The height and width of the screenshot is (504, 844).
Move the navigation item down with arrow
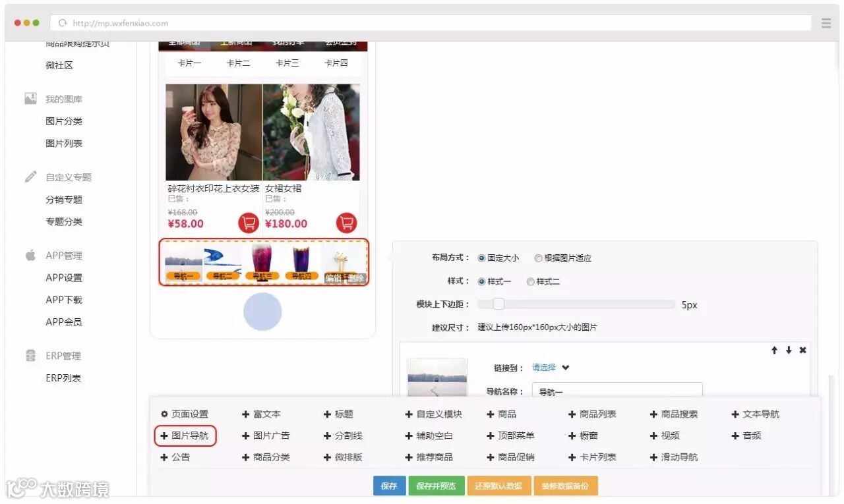(x=789, y=350)
